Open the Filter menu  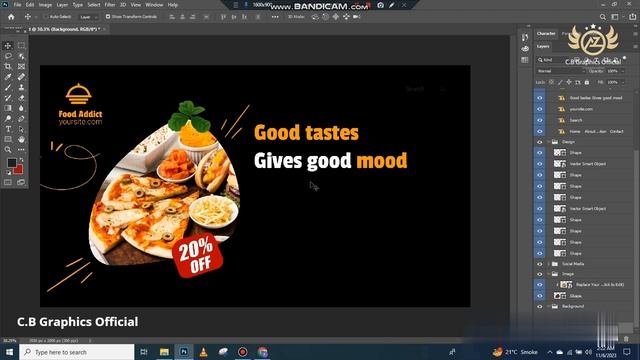[110, 5]
